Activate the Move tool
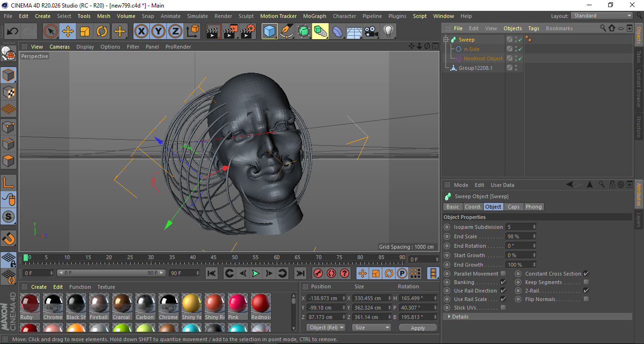 tap(68, 32)
